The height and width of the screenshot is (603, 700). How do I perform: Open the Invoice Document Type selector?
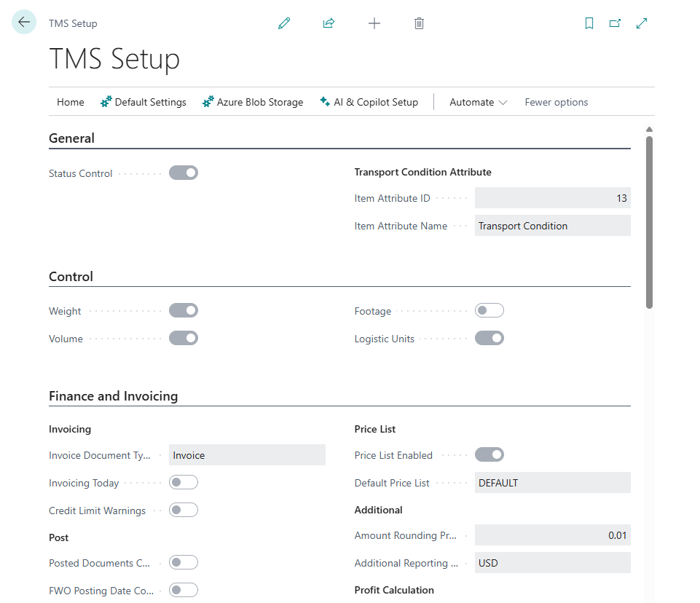(246, 454)
